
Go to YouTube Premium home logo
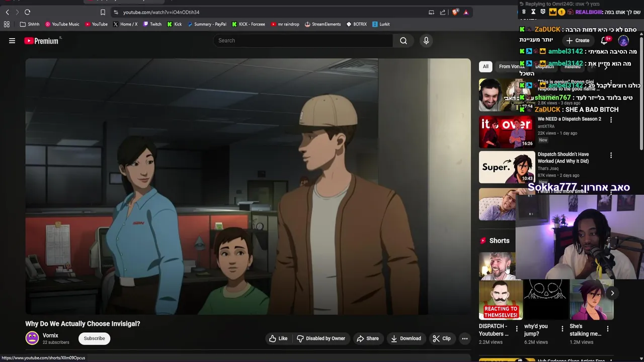click(42, 41)
